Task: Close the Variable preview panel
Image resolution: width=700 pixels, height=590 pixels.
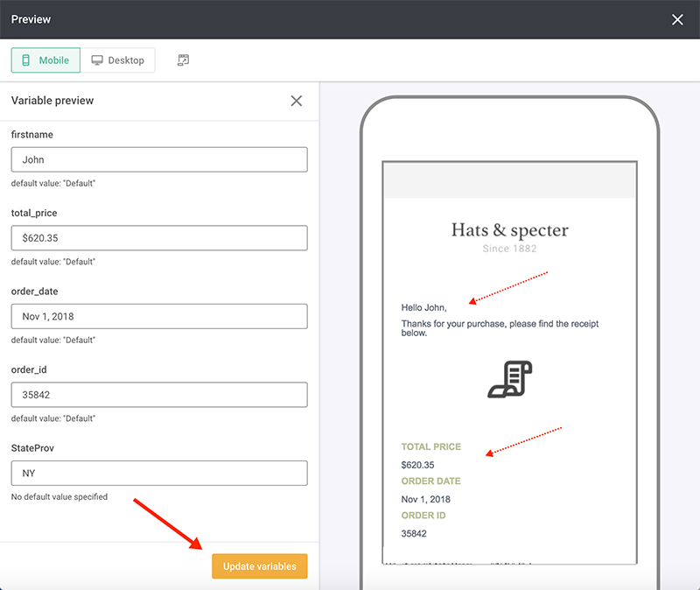Action: 296,101
